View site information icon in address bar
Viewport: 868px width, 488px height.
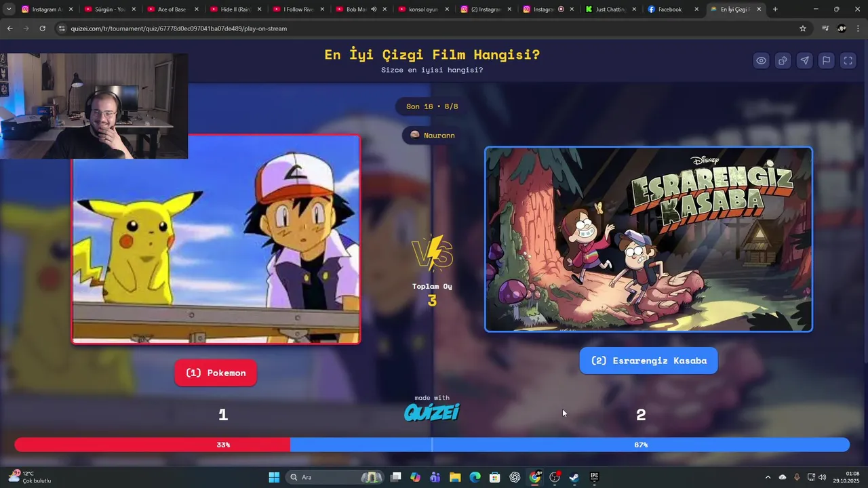tap(62, 28)
